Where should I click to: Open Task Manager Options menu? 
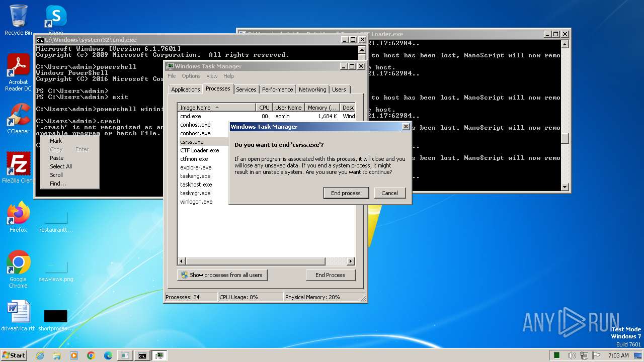point(191,76)
